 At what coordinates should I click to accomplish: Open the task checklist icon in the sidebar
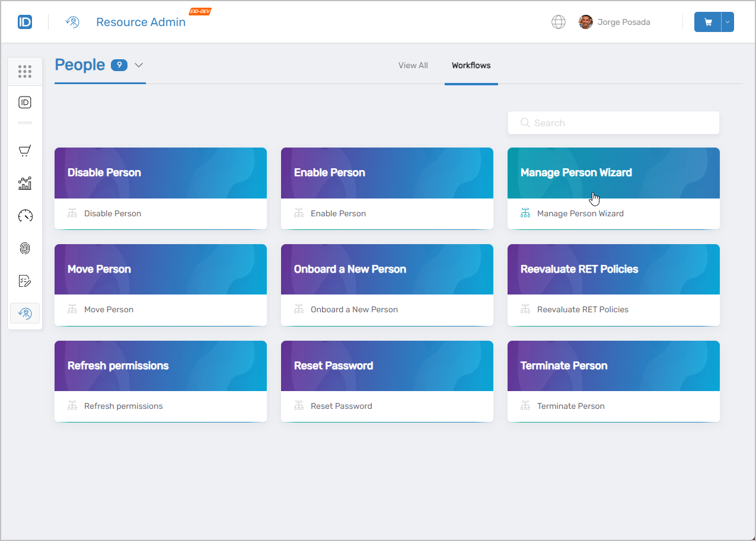click(x=24, y=280)
